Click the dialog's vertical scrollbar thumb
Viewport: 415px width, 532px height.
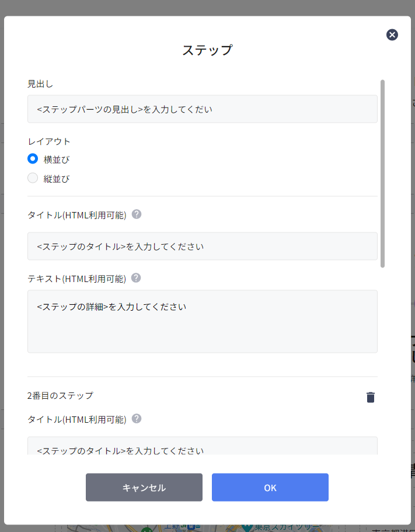[x=382, y=173]
